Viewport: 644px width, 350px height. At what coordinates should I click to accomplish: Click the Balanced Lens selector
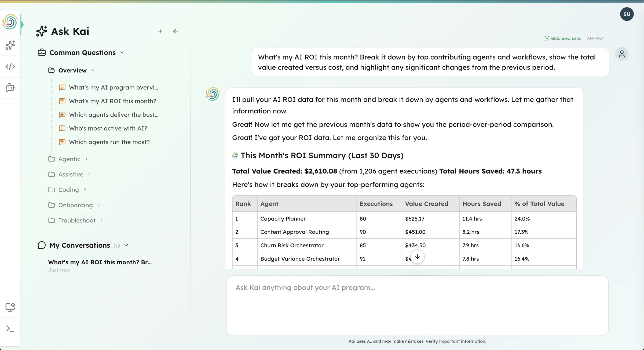pyautogui.click(x=563, y=38)
